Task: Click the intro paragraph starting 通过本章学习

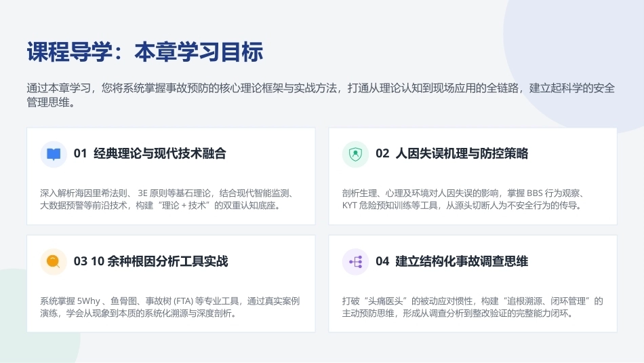Action: click(x=321, y=95)
